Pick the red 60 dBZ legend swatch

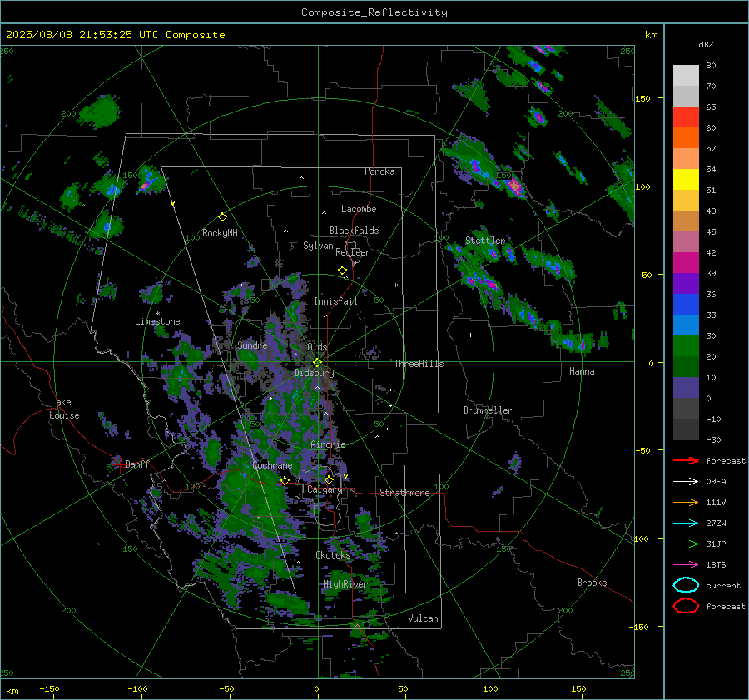(x=686, y=117)
